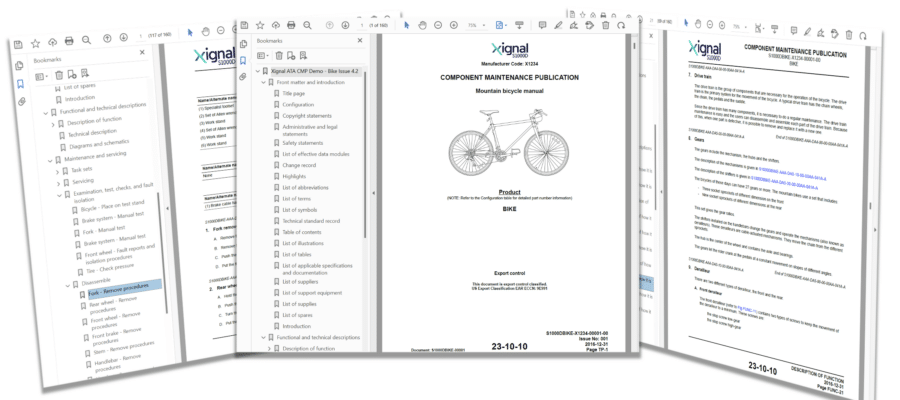900x400 pixels.
Task: Bookmarks panel icon in center window sidebar
Action: [243, 60]
